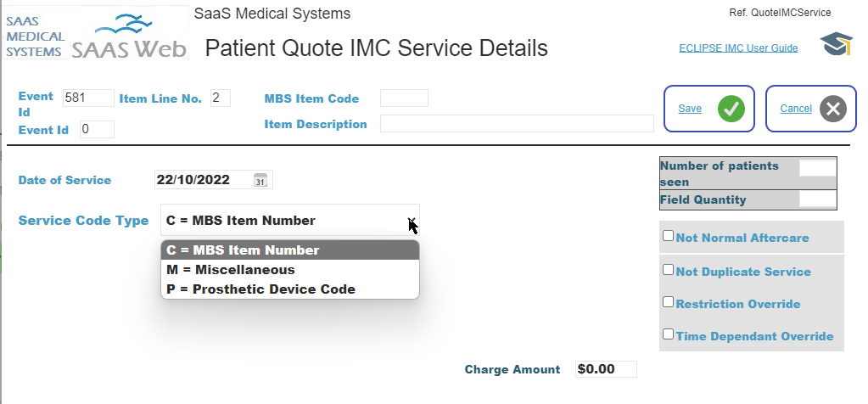
Task: Choose M = Miscellaneous from list
Action: (290, 270)
